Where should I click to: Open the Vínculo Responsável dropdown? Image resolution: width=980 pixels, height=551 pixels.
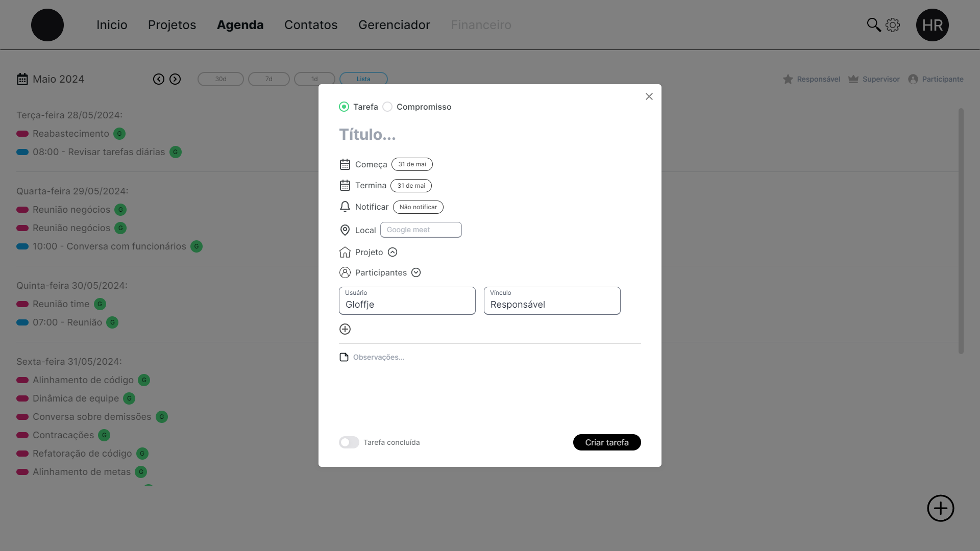(x=552, y=300)
